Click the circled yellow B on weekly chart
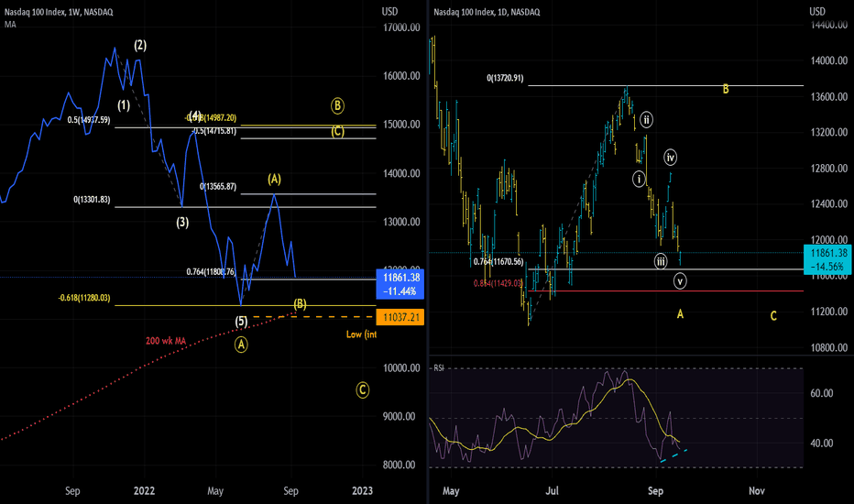Screen dimensions: 854x504 pyautogui.click(x=337, y=105)
